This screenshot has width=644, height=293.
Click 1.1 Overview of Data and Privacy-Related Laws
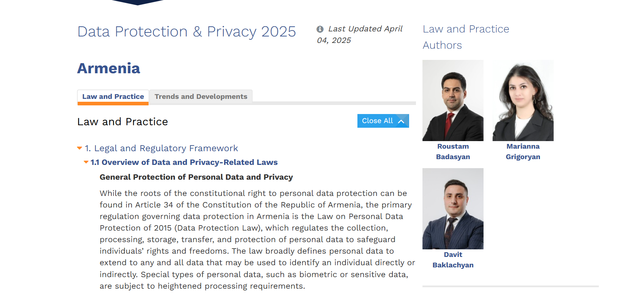point(184,162)
